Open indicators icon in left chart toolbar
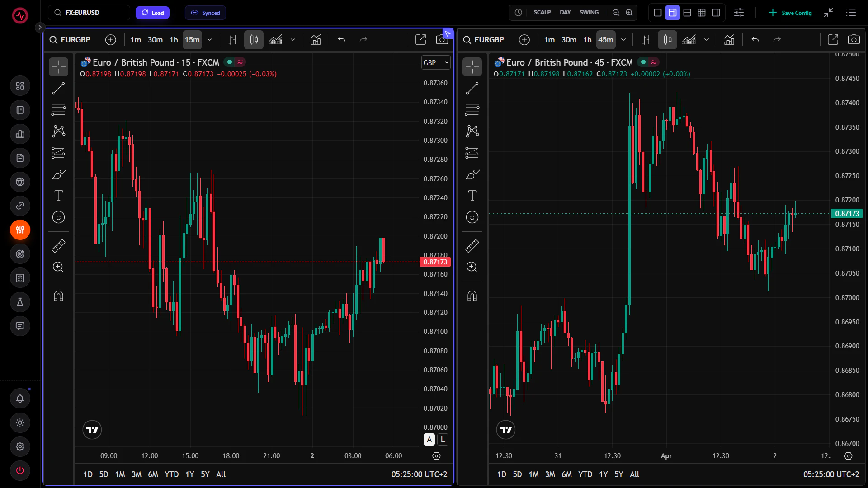The width and height of the screenshot is (868, 488). [316, 40]
